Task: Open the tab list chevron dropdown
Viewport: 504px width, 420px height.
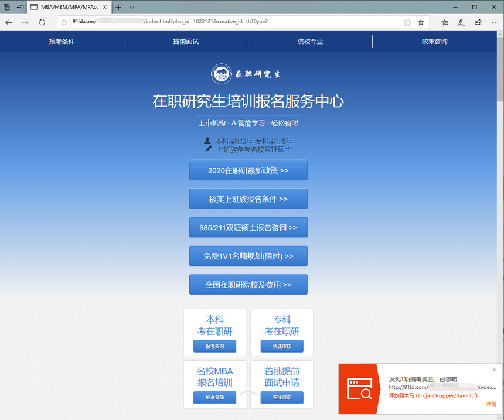Action: click(x=131, y=8)
